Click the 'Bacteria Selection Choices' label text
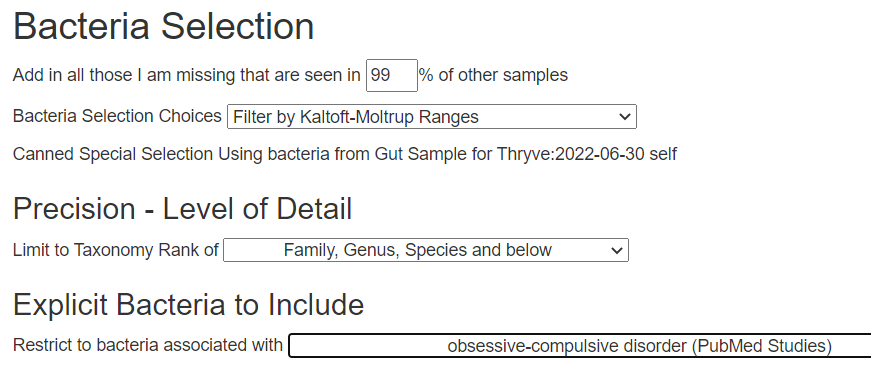The image size is (871, 373). [117, 116]
